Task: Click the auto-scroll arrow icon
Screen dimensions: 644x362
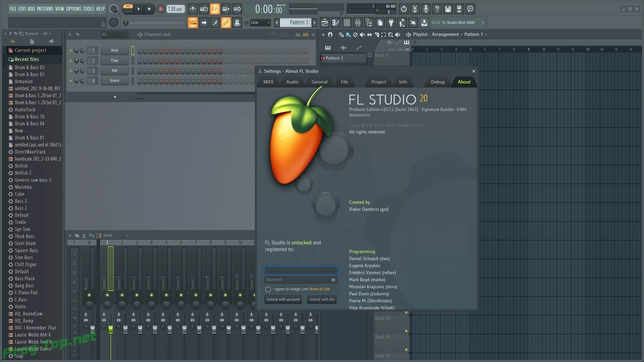Action: (204, 23)
